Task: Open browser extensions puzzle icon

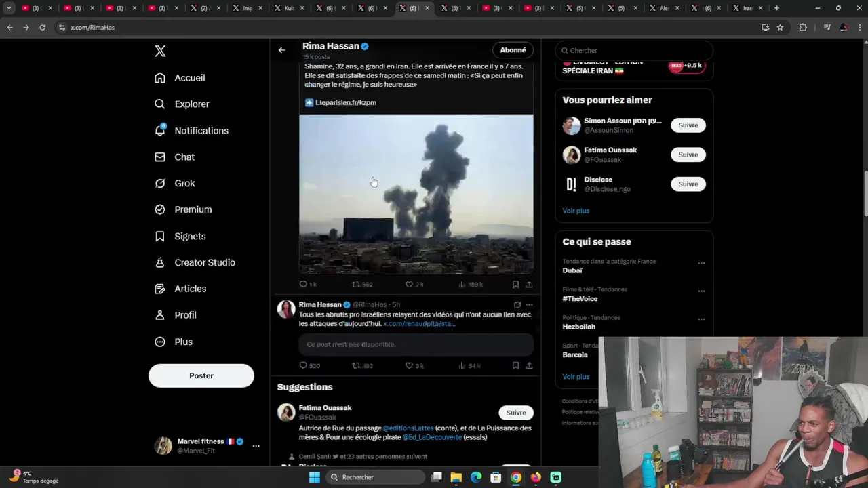Action: 803,27
